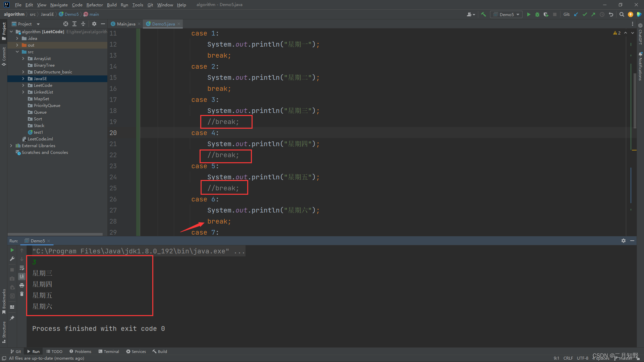
Task: Toggle the Bookmarks side tool window
Action: tap(4, 301)
